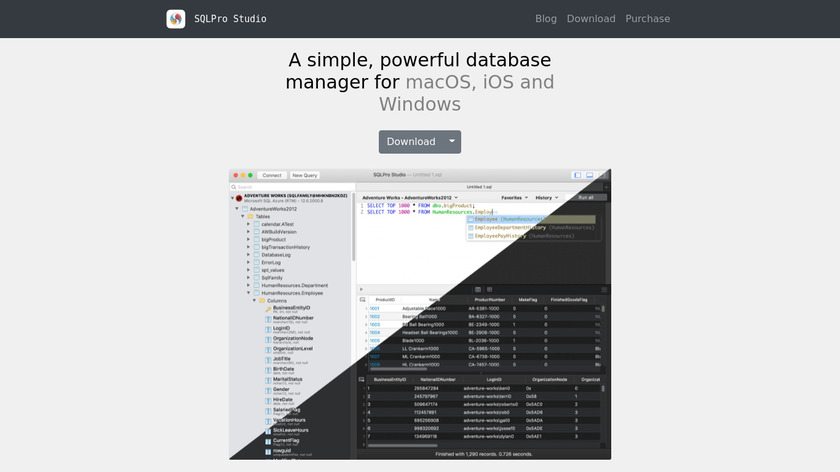This screenshot has width=840, height=472.
Task: Collapse the Columns folder node
Action: [x=254, y=301]
